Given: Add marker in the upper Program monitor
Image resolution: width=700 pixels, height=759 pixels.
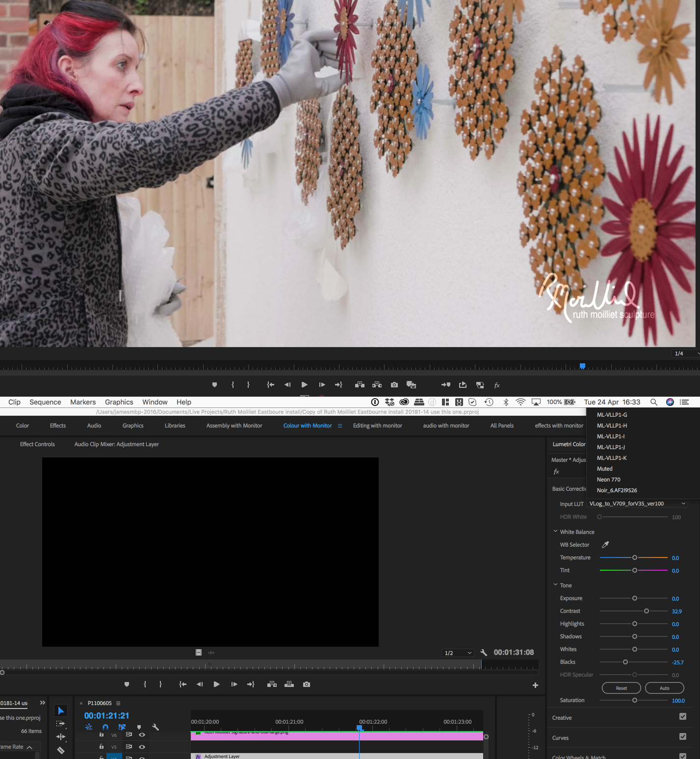Looking at the screenshot, I should (x=214, y=385).
